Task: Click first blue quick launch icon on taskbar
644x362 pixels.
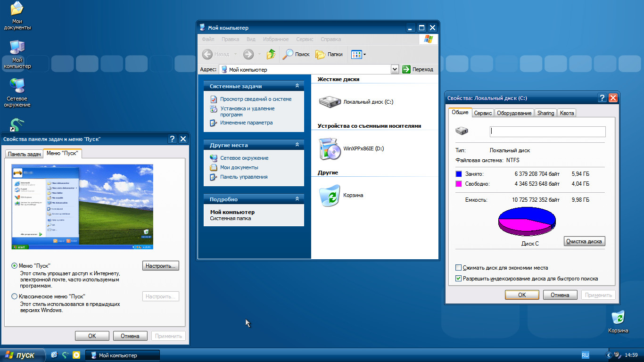Action: click(54, 355)
